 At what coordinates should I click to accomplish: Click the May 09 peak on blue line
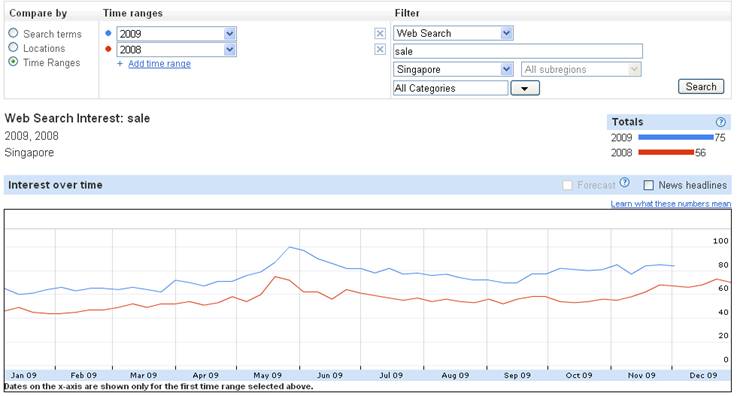coord(290,247)
